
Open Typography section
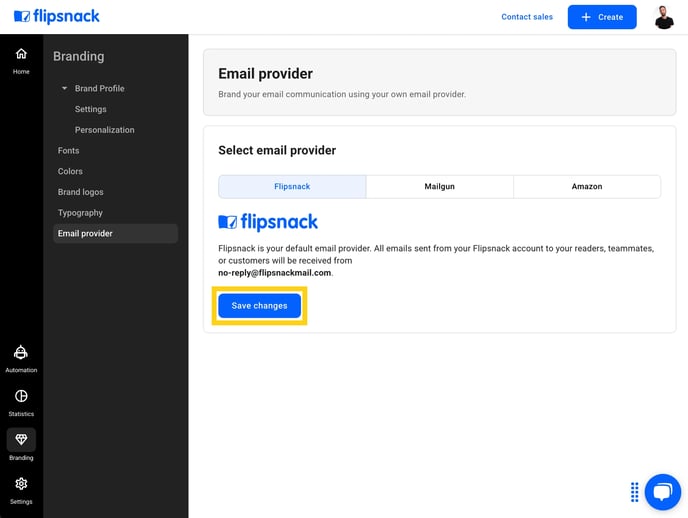pos(80,213)
